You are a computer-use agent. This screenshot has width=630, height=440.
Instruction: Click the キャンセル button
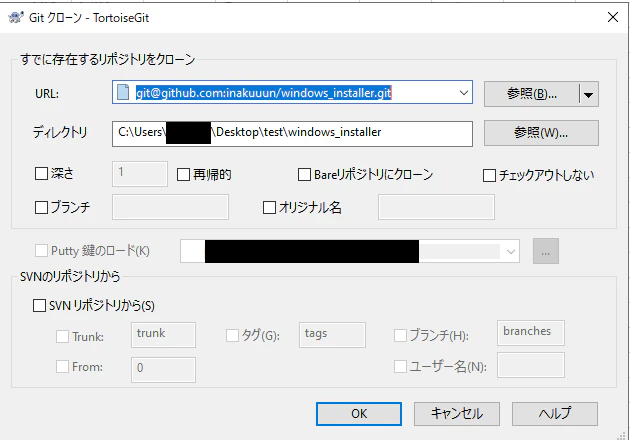(x=457, y=414)
